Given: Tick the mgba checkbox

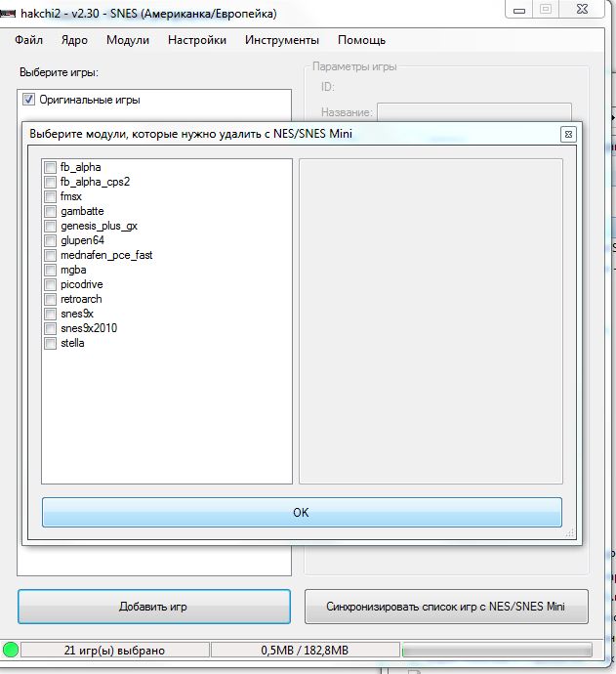Looking at the screenshot, I should click(x=50, y=270).
